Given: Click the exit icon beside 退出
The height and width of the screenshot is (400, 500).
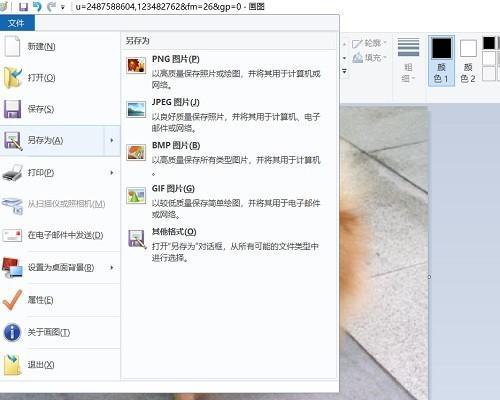Looking at the screenshot, I should pyautogui.click(x=13, y=364).
